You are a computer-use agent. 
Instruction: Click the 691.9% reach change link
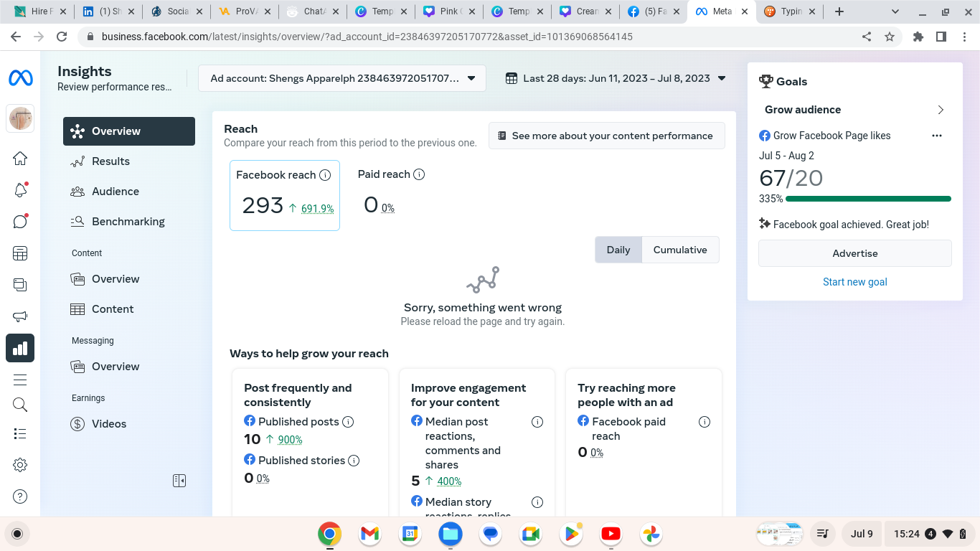317,209
